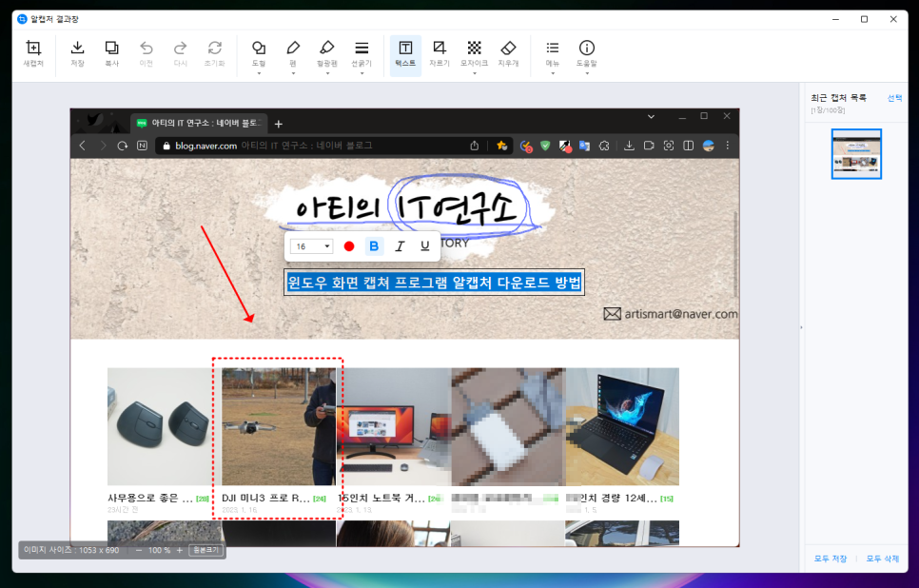Image resolution: width=919 pixels, height=588 pixels.
Task: Collapse the recent captures side panel handle
Action: click(801, 327)
